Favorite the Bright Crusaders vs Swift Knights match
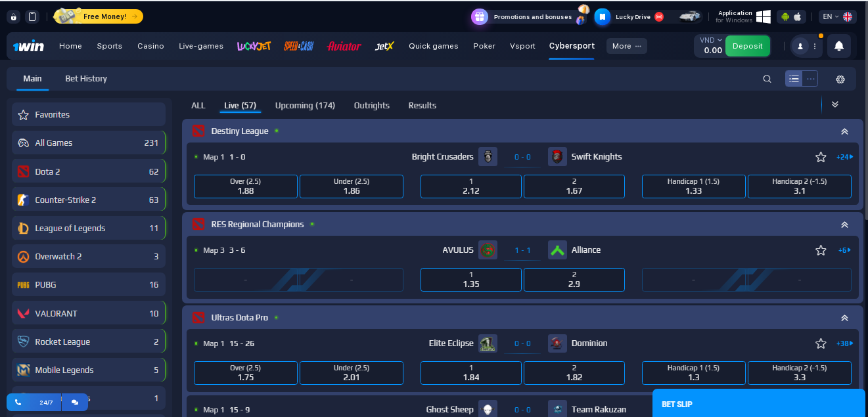The image size is (868, 417). 820,157
